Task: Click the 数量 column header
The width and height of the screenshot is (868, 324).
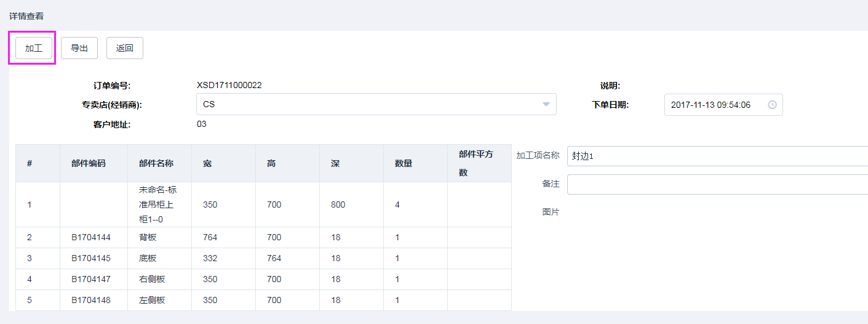Action: click(404, 163)
